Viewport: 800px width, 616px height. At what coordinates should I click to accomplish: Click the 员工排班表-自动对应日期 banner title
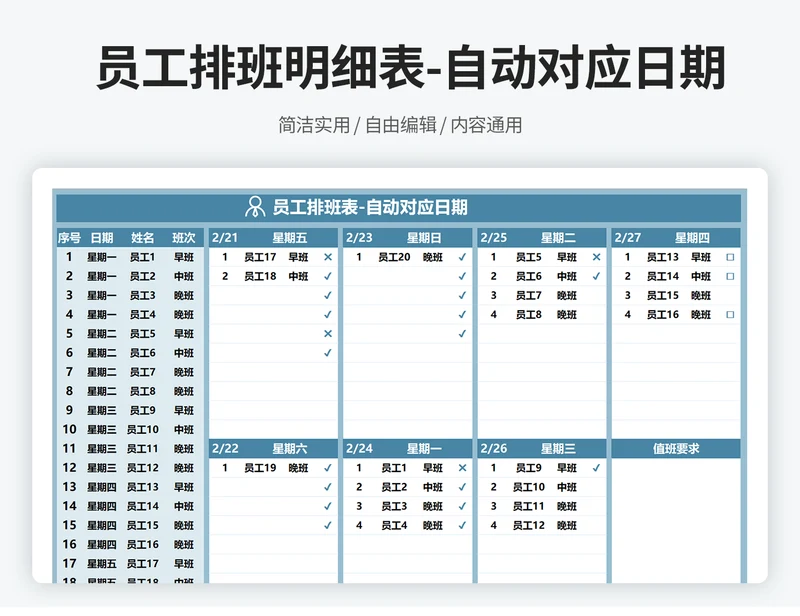[x=370, y=207]
